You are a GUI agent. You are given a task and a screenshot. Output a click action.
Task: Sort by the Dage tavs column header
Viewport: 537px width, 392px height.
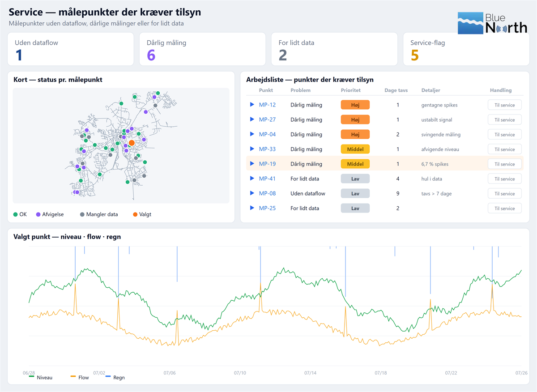tap(396, 90)
